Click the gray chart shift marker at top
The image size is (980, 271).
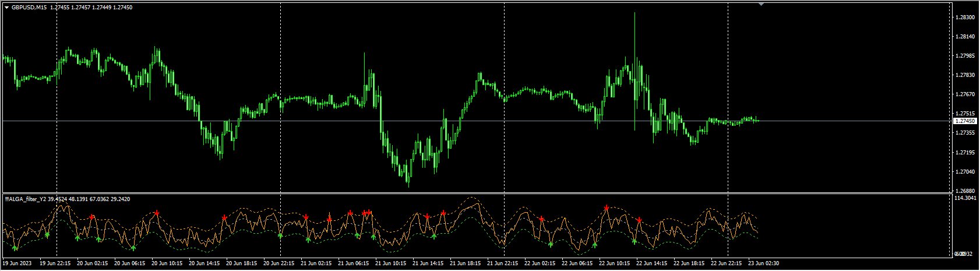tap(761, 4)
